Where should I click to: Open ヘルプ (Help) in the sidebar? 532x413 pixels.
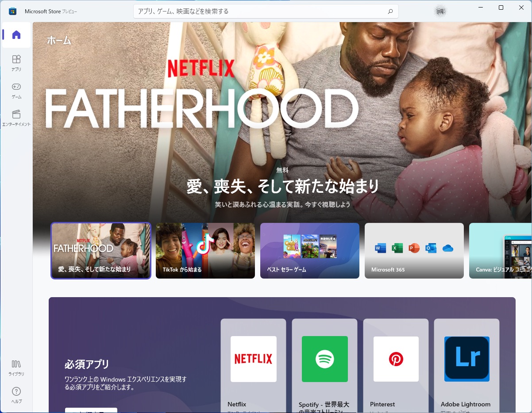16,395
